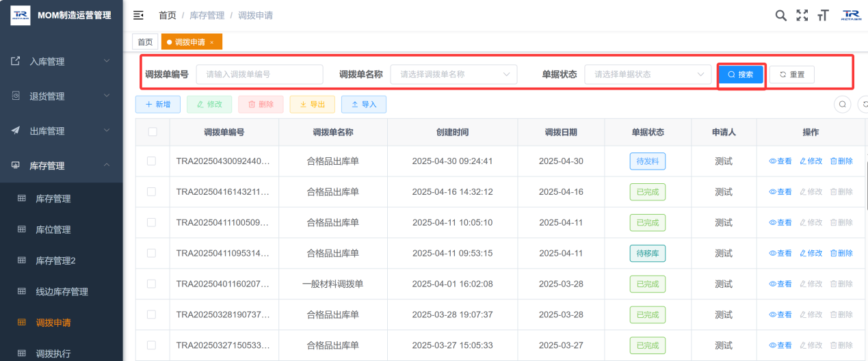View the record TRA20250430092440
Image resolution: width=868 pixels, height=361 pixels.
click(780, 161)
